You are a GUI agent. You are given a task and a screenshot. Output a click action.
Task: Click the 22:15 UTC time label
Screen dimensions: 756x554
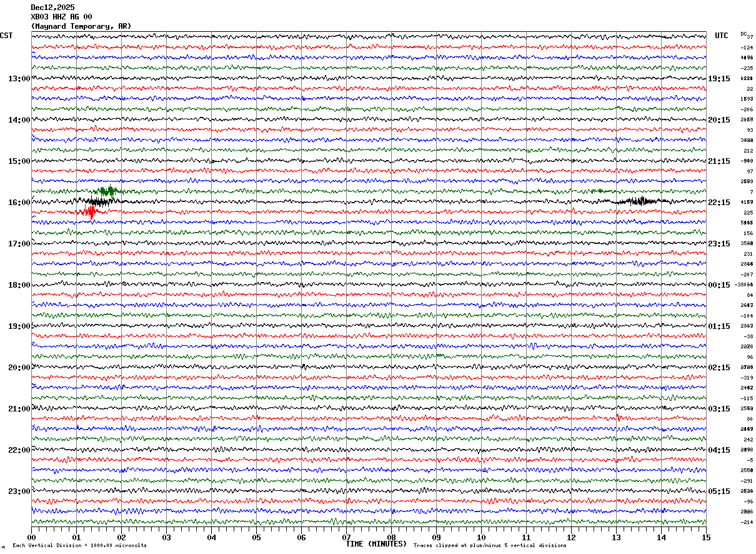pos(719,203)
